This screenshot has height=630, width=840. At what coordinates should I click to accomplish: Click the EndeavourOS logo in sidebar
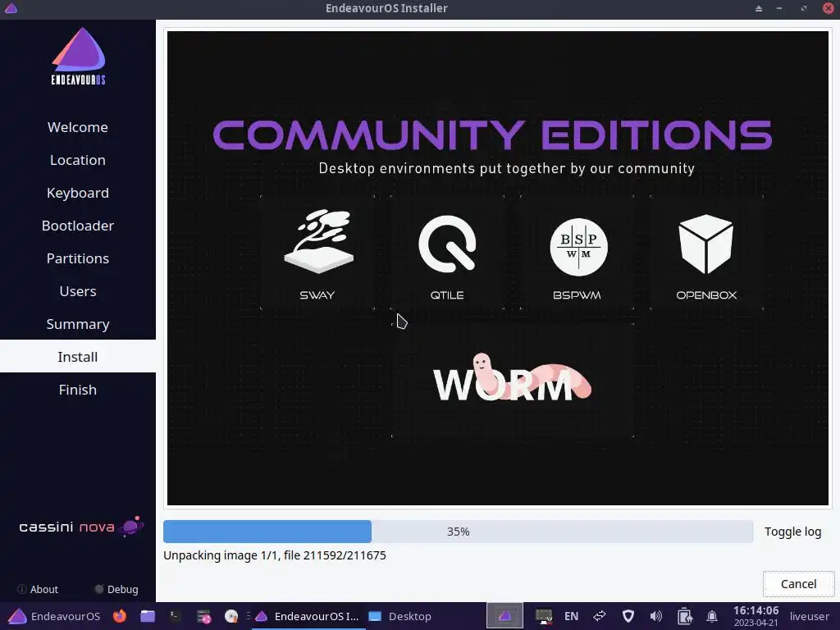pyautogui.click(x=78, y=57)
